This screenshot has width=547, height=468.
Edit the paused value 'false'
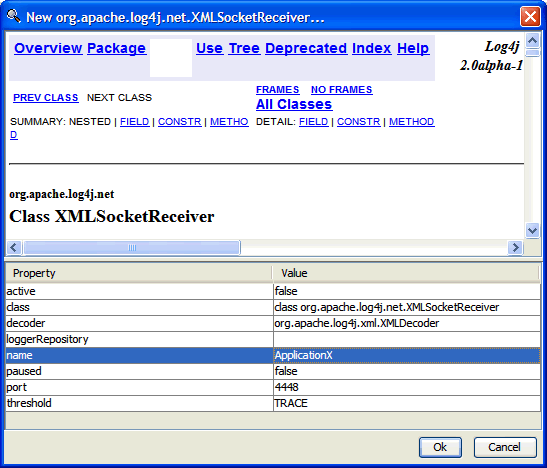pos(407,371)
